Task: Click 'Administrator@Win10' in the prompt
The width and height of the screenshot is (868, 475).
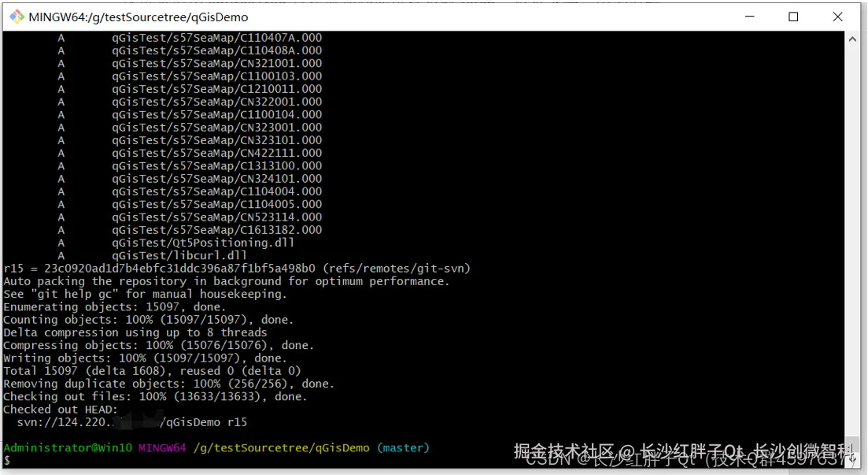Action: pyautogui.click(x=68, y=448)
